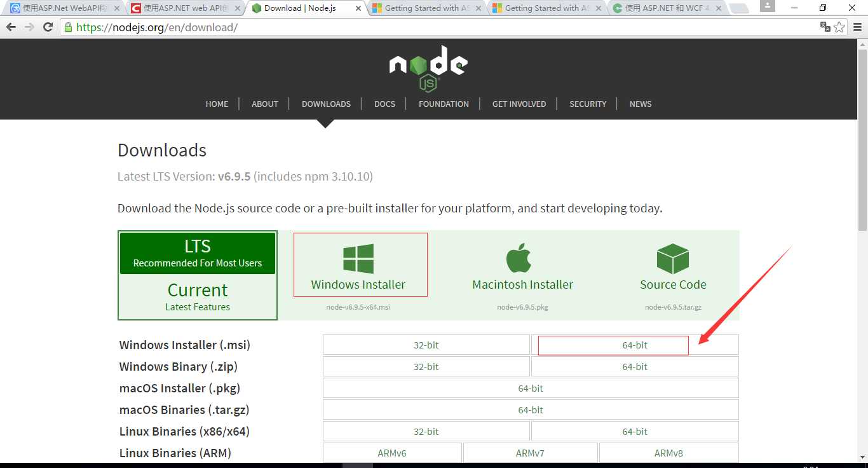Open the translate page icon
Image resolution: width=868 pixels, height=468 pixels.
pos(825,27)
